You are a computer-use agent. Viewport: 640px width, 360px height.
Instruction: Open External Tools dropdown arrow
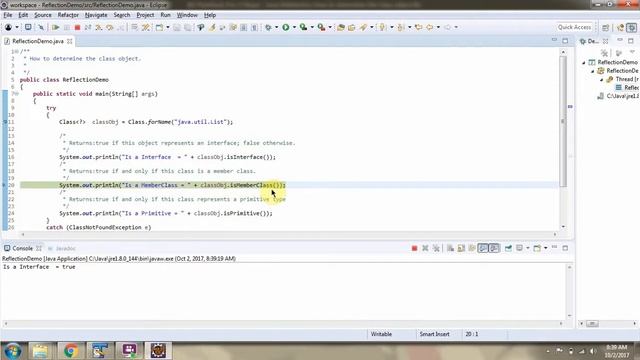330,27
